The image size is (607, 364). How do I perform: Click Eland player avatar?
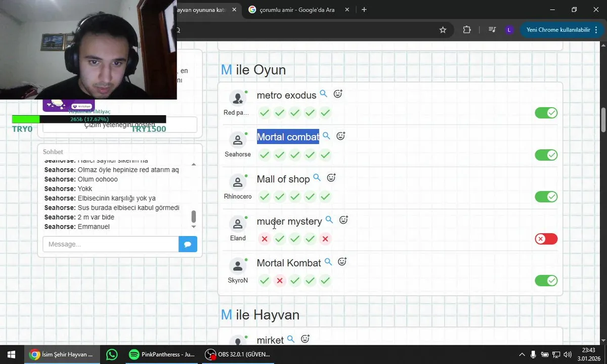click(237, 224)
